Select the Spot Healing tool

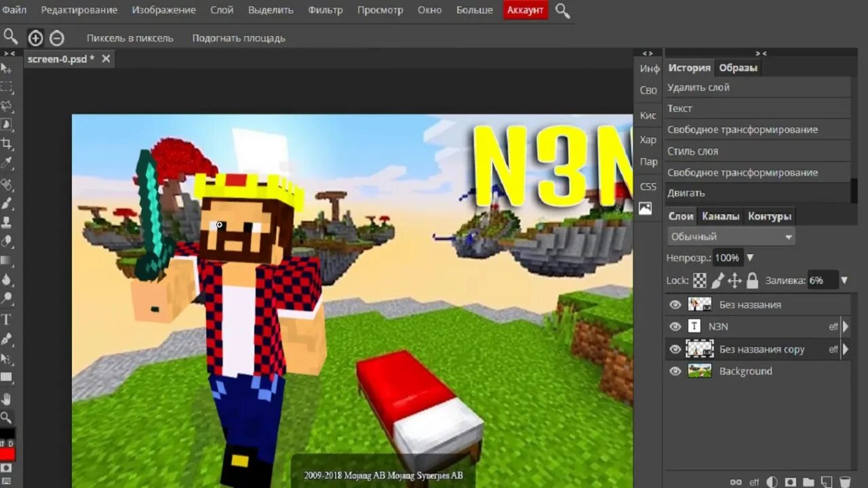(x=6, y=184)
